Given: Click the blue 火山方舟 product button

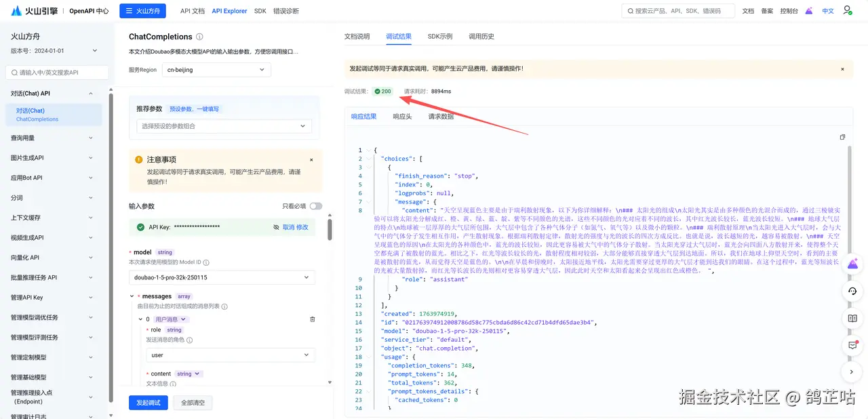Looking at the screenshot, I should click(x=142, y=11).
